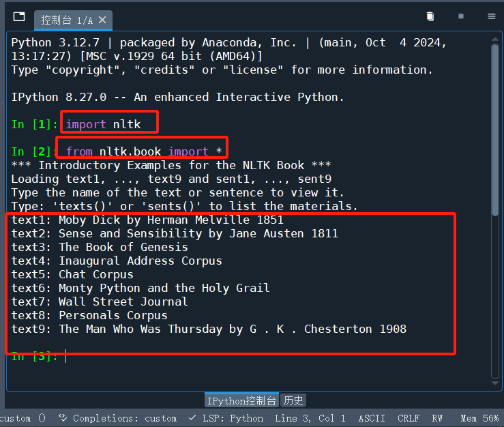
Task: Click the RW file permission indicator
Action: point(437,418)
